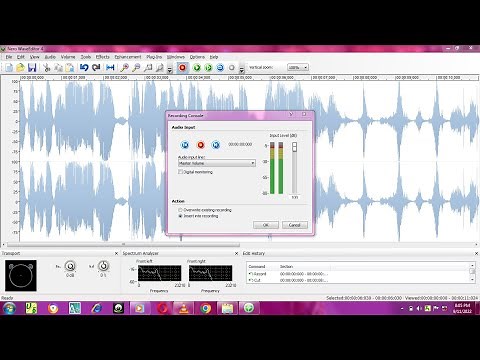Select the Record entry in Edit history
480x360 pixels.
click(358, 274)
